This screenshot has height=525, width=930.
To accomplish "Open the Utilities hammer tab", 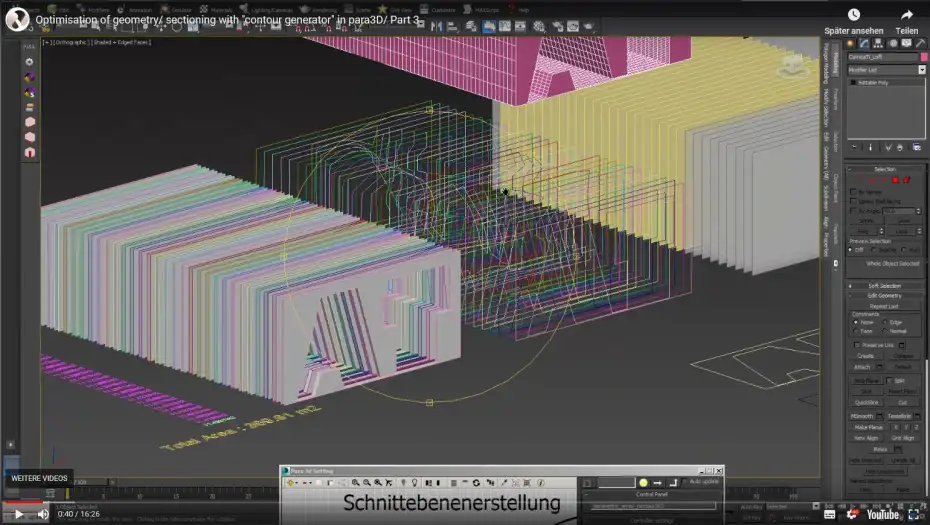I will click(x=920, y=43).
